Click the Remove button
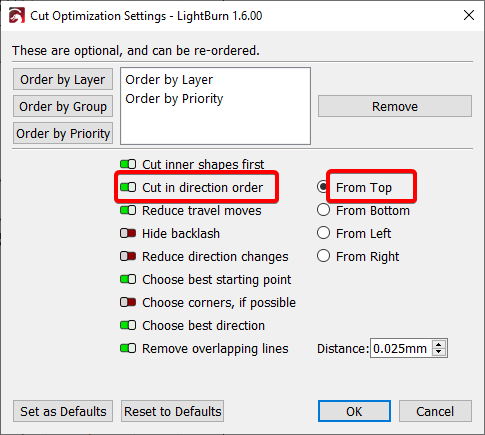 point(395,106)
